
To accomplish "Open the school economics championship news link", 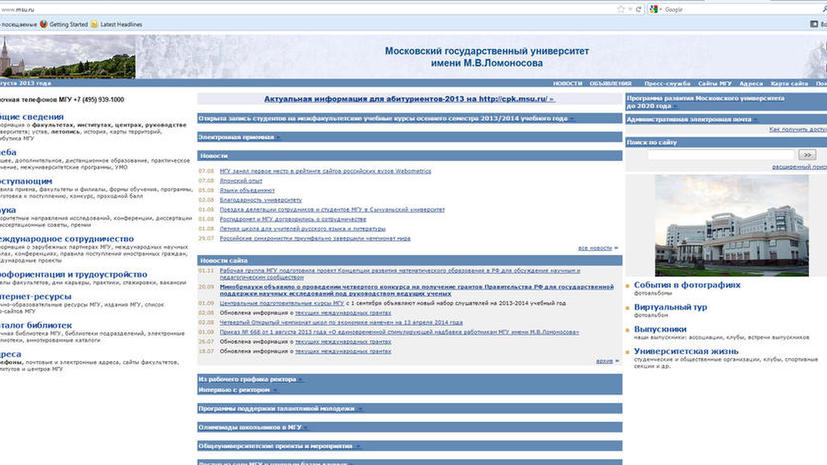I will click(x=341, y=322).
